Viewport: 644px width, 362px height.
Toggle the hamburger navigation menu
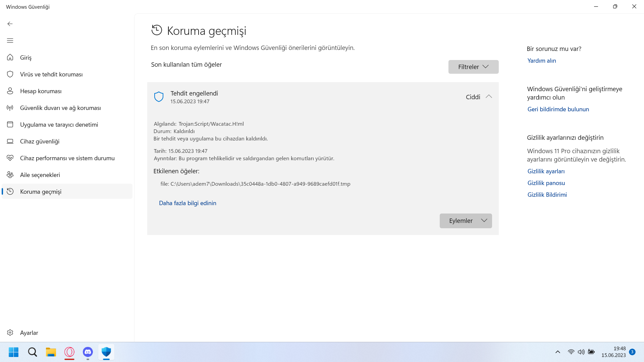[x=10, y=41]
